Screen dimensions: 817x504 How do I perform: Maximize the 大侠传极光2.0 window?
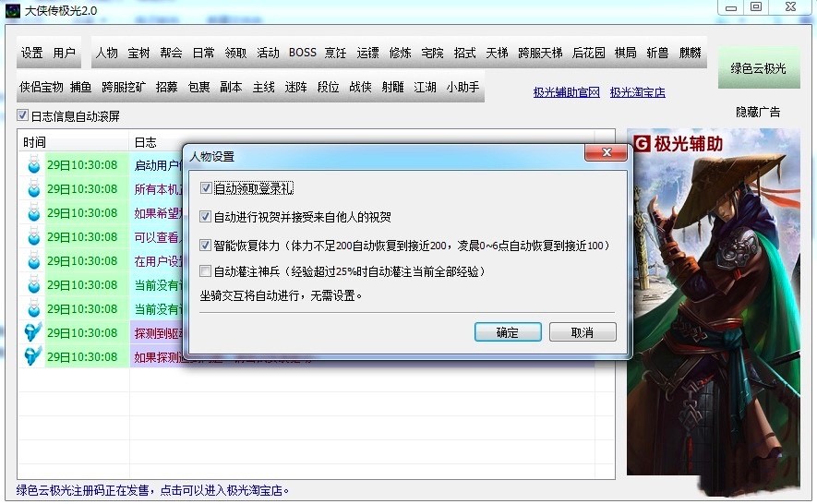click(x=756, y=6)
